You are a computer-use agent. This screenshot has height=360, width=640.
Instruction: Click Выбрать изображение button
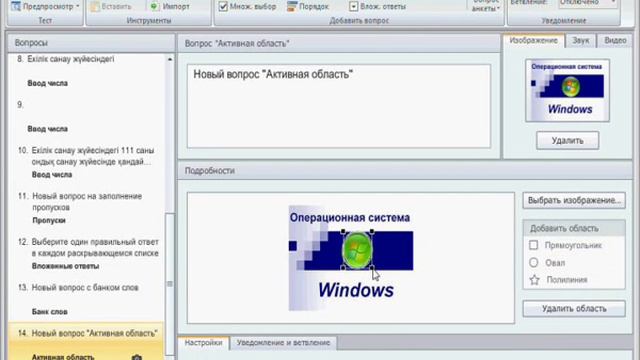click(x=574, y=200)
